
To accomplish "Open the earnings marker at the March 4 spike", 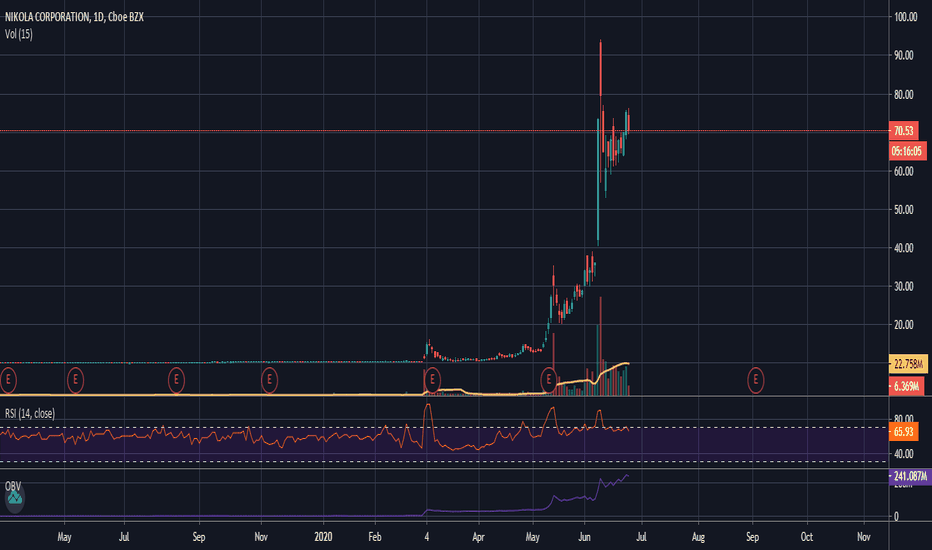I will (x=432, y=379).
